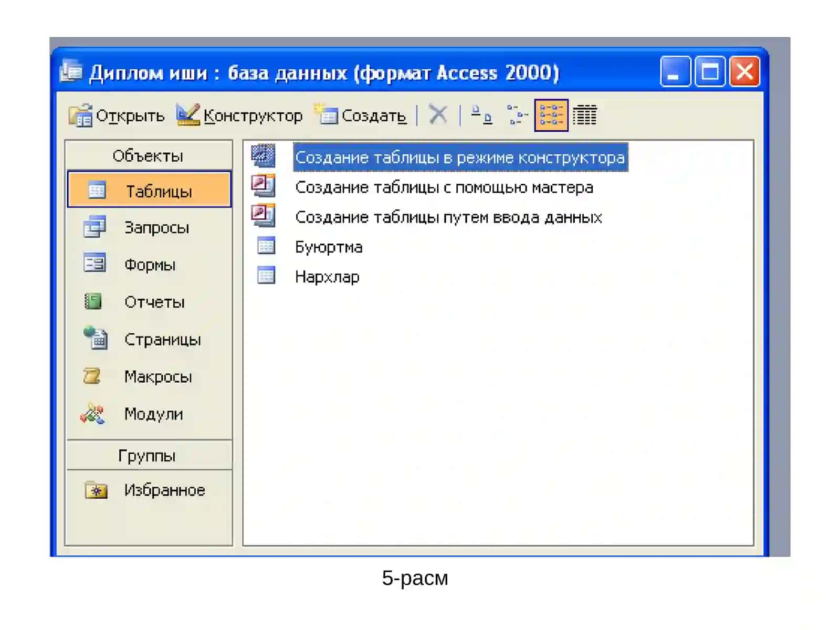Toggle the list view button

551,115
